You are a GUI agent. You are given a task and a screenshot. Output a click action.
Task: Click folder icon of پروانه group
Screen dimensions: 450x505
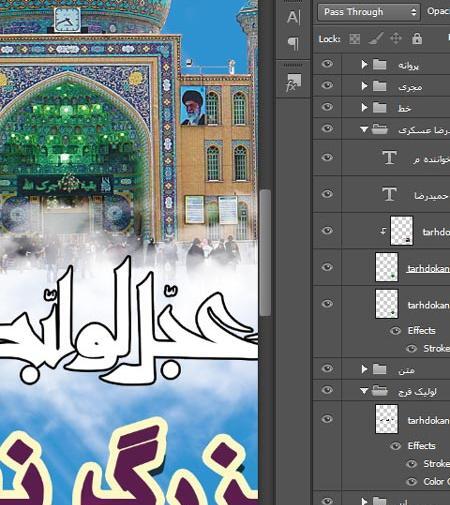pos(380,64)
